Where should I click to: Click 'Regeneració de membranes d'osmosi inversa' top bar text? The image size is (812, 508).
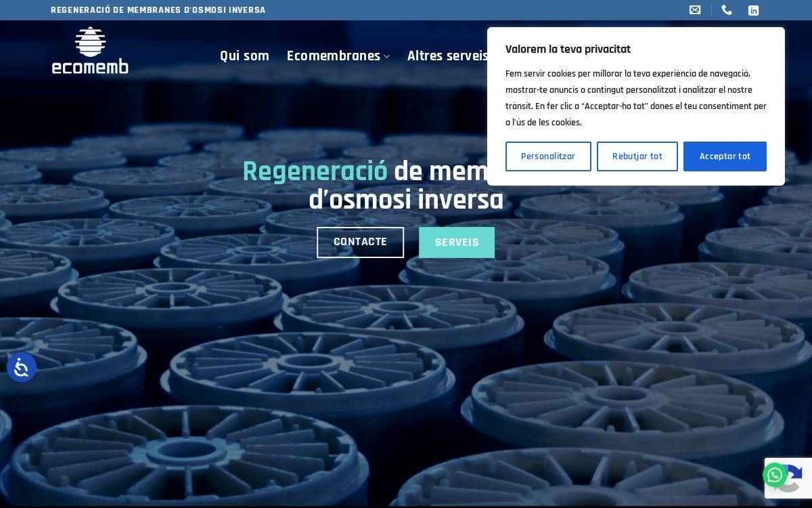pos(158,10)
